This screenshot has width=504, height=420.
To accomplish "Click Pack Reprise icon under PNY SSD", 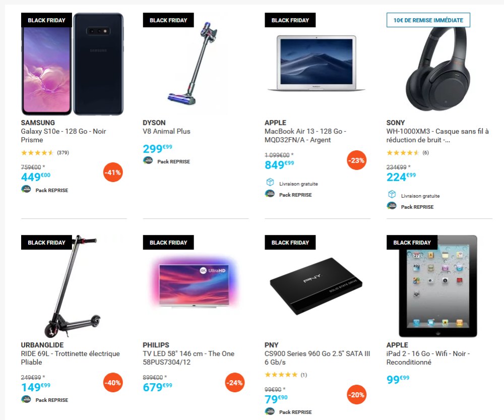I will click(x=270, y=411).
